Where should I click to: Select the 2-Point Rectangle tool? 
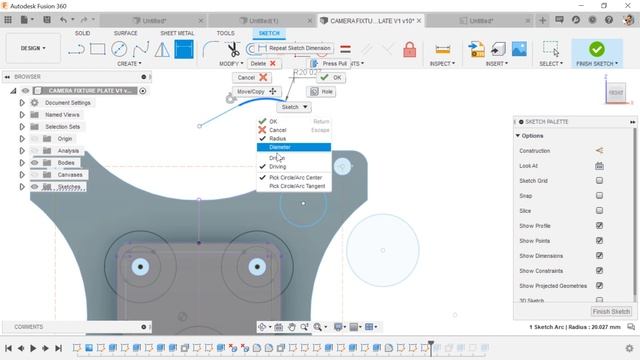(98, 49)
